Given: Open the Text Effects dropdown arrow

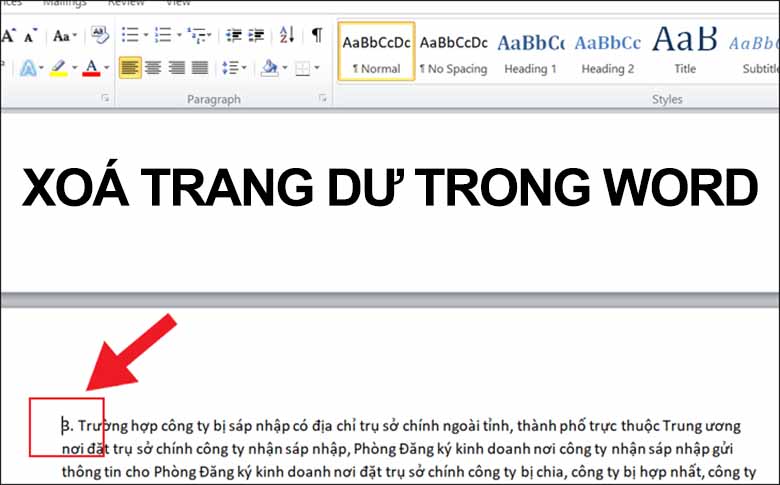Looking at the screenshot, I should click(41, 68).
